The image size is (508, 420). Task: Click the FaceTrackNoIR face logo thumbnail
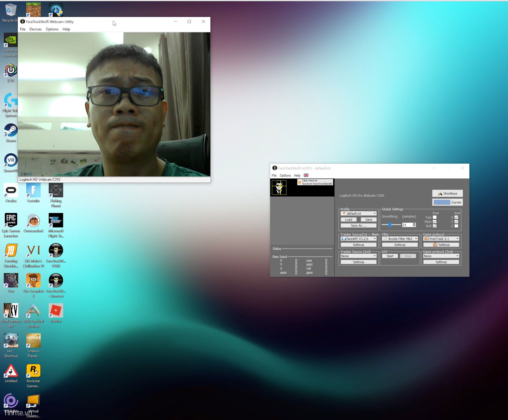pos(279,187)
